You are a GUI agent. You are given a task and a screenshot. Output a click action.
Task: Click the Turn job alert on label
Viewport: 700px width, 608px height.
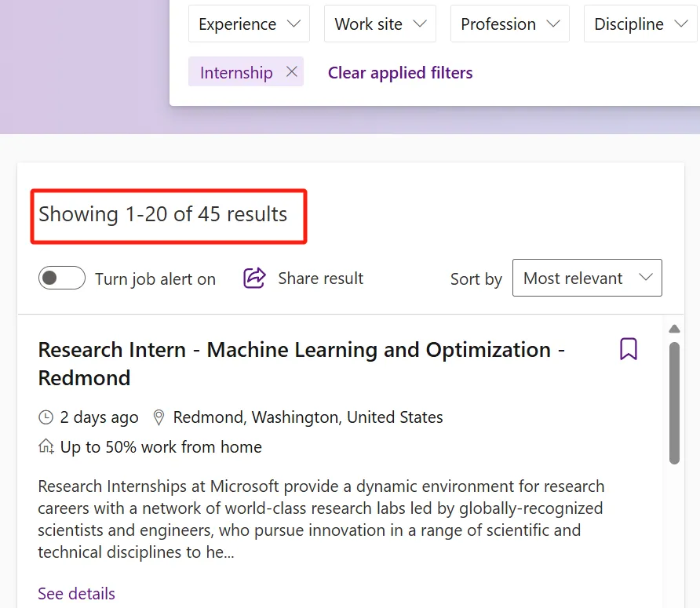click(x=155, y=279)
